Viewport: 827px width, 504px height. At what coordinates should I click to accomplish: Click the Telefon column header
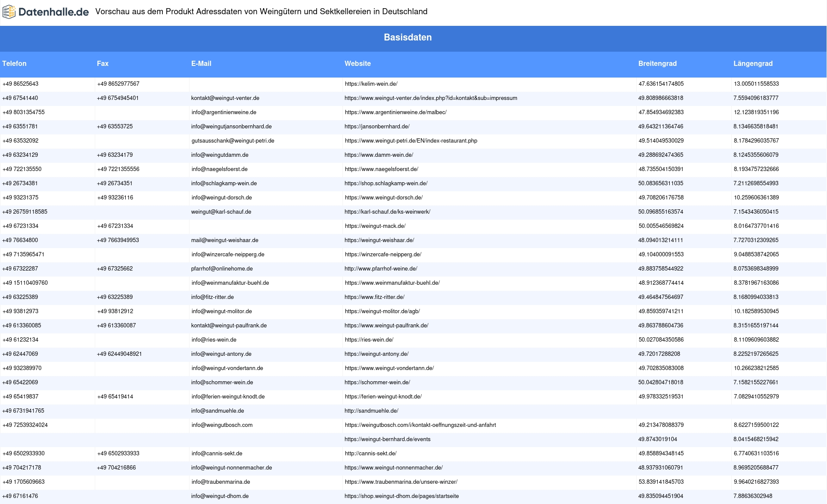coord(14,64)
